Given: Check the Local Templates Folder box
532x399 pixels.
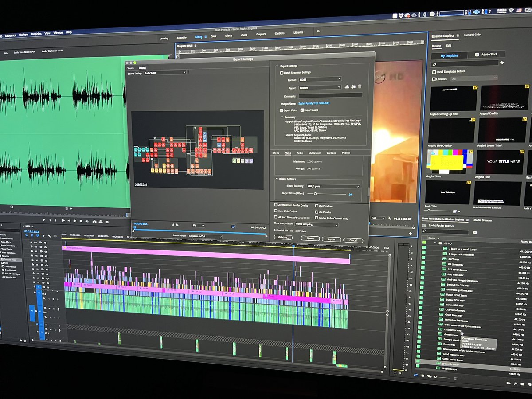Looking at the screenshot, I should click(434, 71).
